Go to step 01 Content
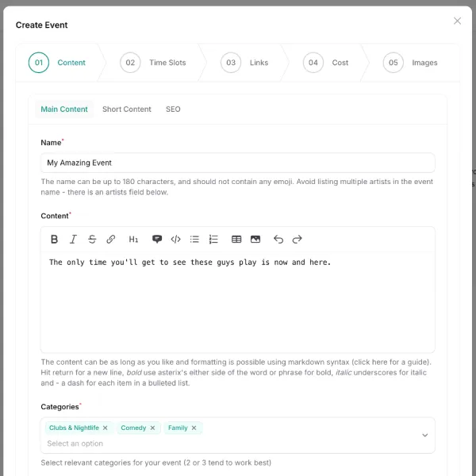The width and height of the screenshot is (476, 476). (57, 63)
